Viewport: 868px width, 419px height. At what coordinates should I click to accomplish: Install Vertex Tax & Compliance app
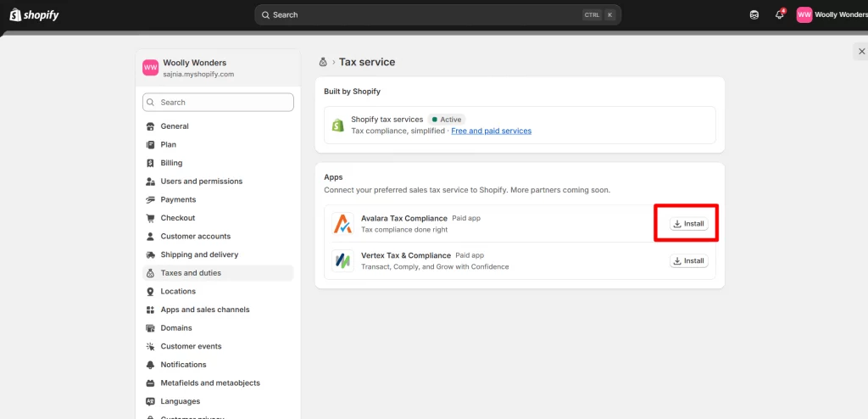(x=688, y=260)
